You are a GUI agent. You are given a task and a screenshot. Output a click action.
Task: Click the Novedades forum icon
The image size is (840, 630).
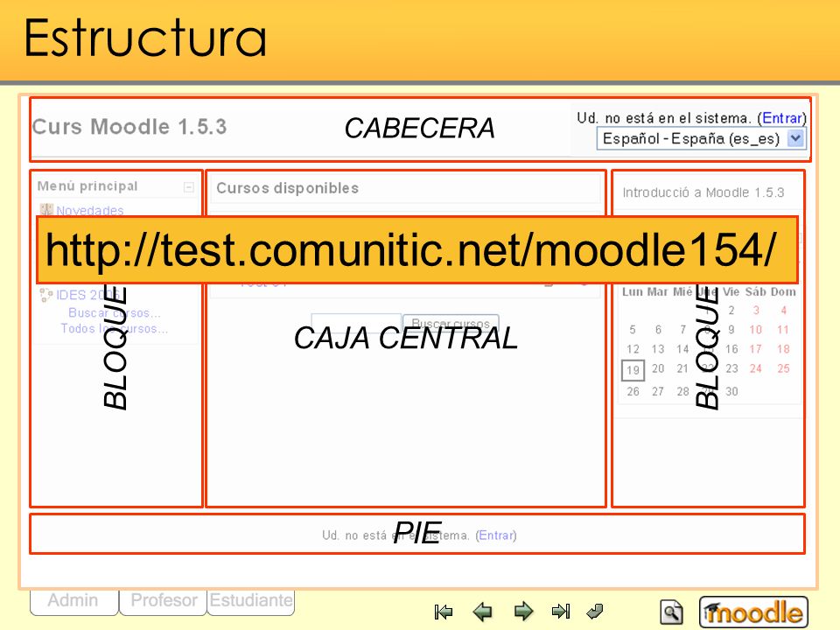pyautogui.click(x=46, y=209)
